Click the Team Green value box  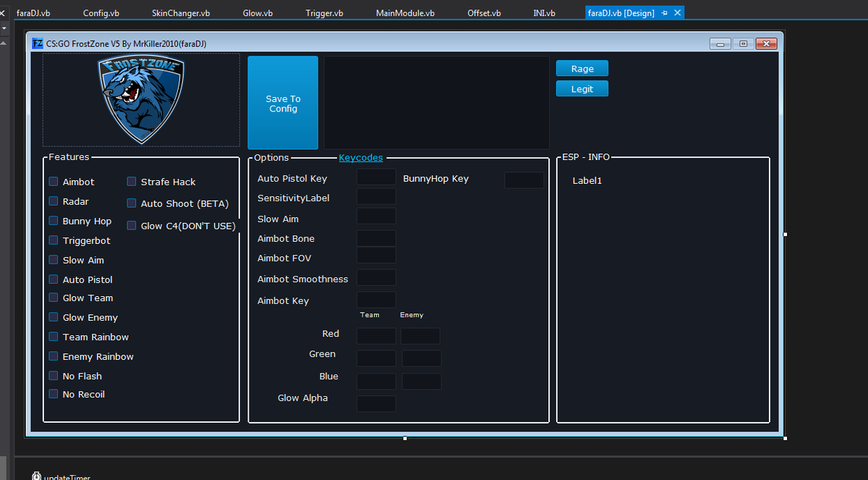coord(376,358)
